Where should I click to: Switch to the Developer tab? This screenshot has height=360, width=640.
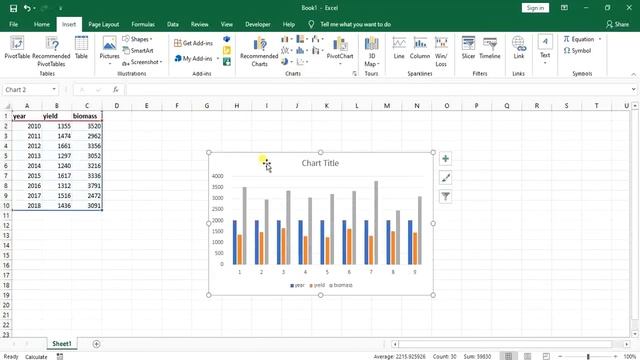(x=258, y=24)
